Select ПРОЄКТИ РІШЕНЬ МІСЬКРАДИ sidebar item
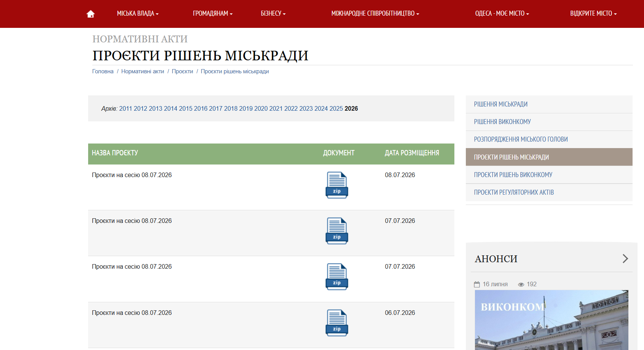 (549, 157)
